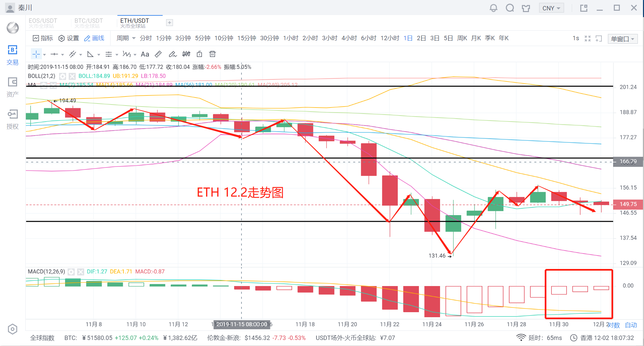This screenshot has height=346, width=644.
Task: Click the 149.75 current price label
Action: [628, 204]
